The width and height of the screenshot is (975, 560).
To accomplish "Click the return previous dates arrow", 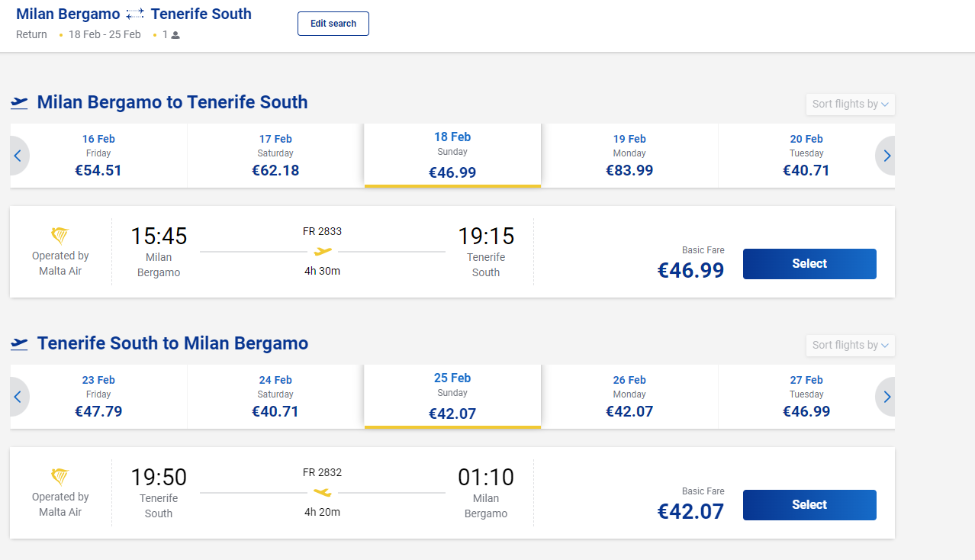I will point(18,397).
